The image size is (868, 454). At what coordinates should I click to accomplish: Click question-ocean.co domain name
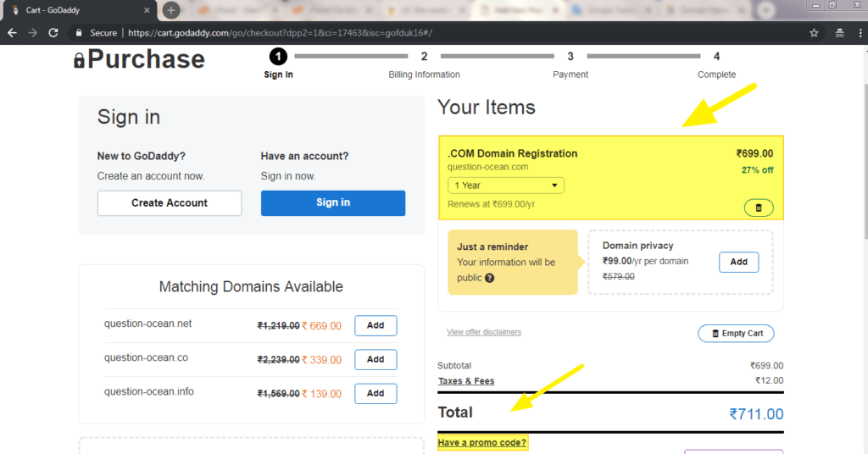pos(146,357)
